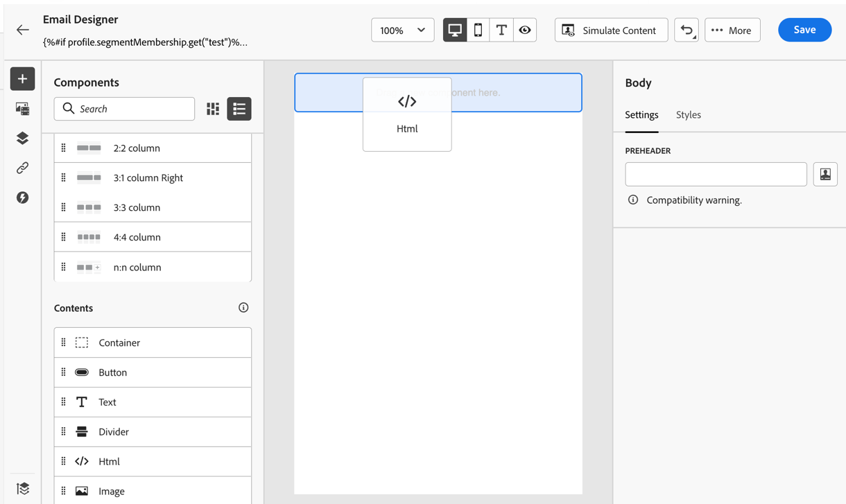Open the Add components plus icon

point(22,79)
